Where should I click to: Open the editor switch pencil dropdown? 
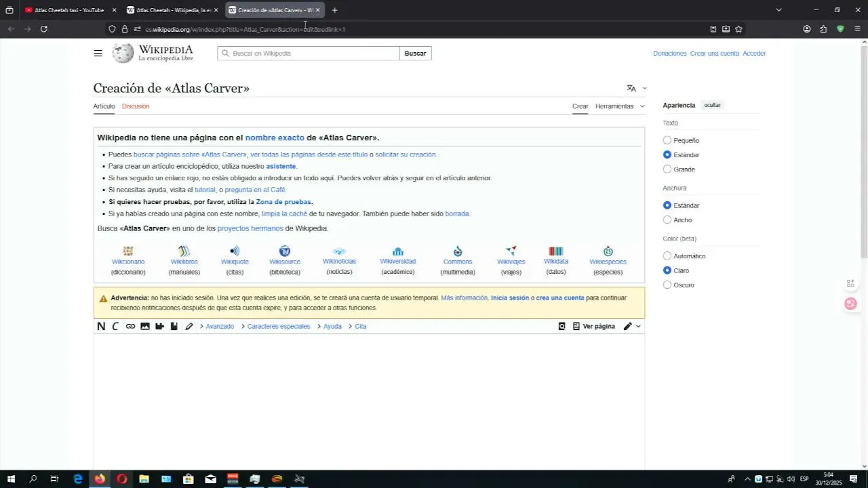pos(632,326)
